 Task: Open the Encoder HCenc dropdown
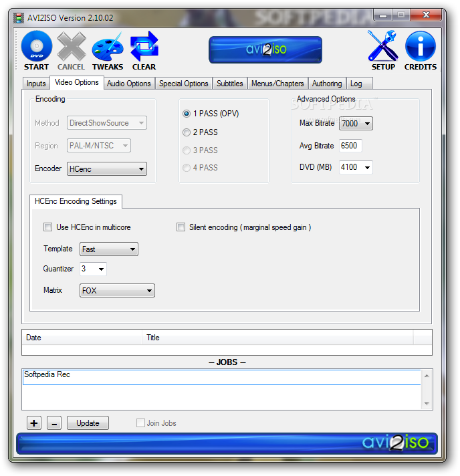coord(107,168)
